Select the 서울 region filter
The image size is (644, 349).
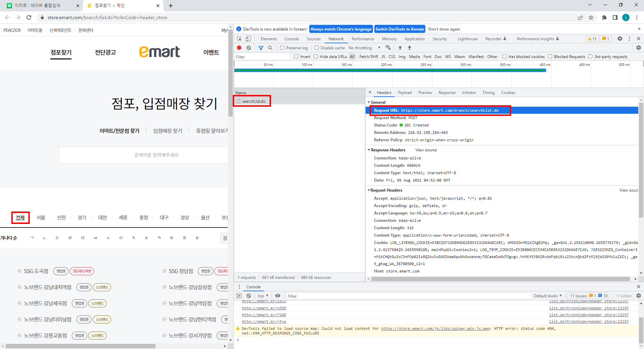pos(41,218)
